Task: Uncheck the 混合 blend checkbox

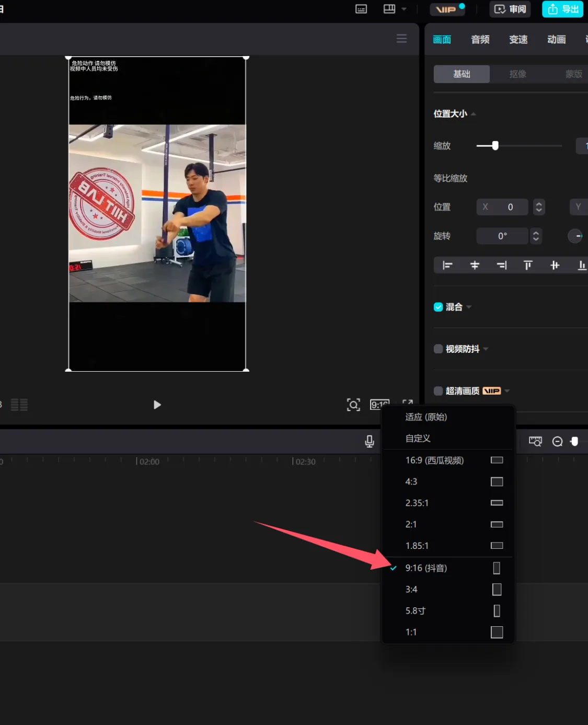Action: [x=439, y=307]
